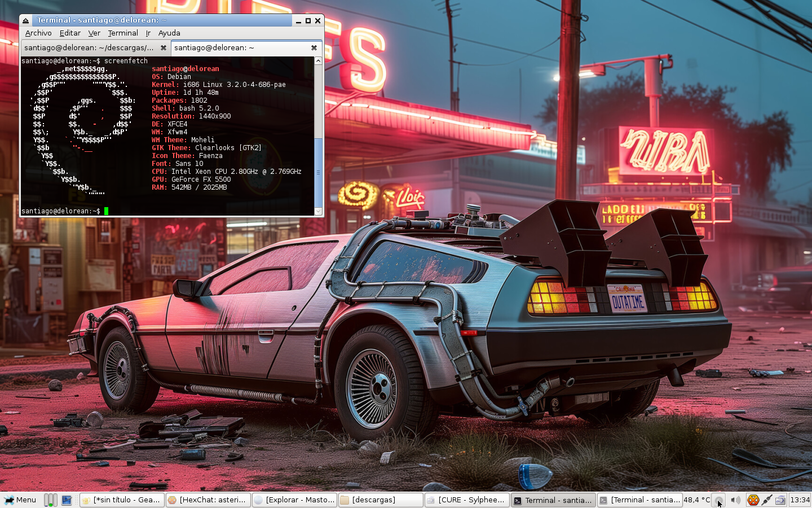Click the 'WM Theme: Moheli' line

coord(183,140)
